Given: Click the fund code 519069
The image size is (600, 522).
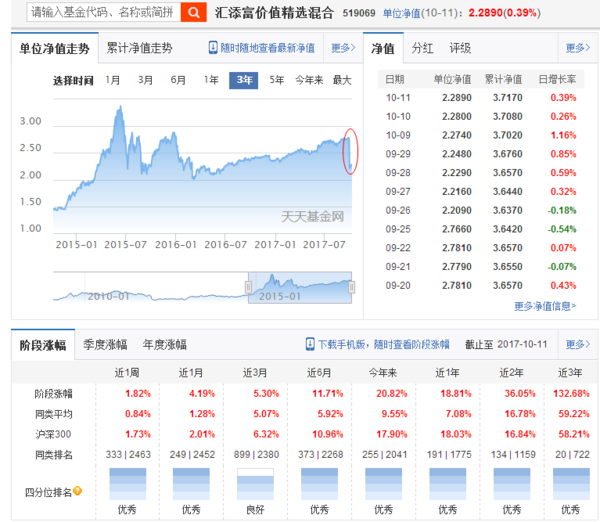Looking at the screenshot, I should 359,13.
